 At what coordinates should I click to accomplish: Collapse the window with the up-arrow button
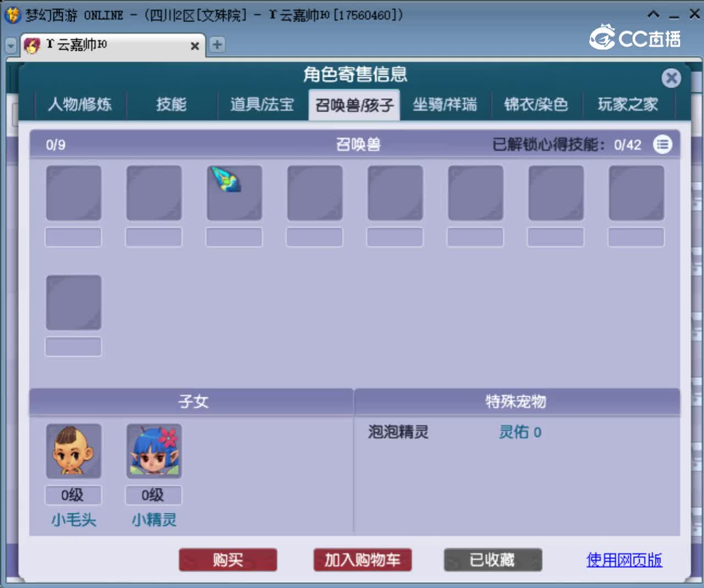[653, 14]
